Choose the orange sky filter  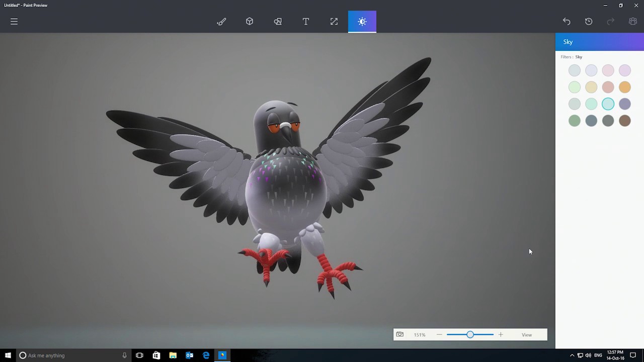[x=625, y=87]
